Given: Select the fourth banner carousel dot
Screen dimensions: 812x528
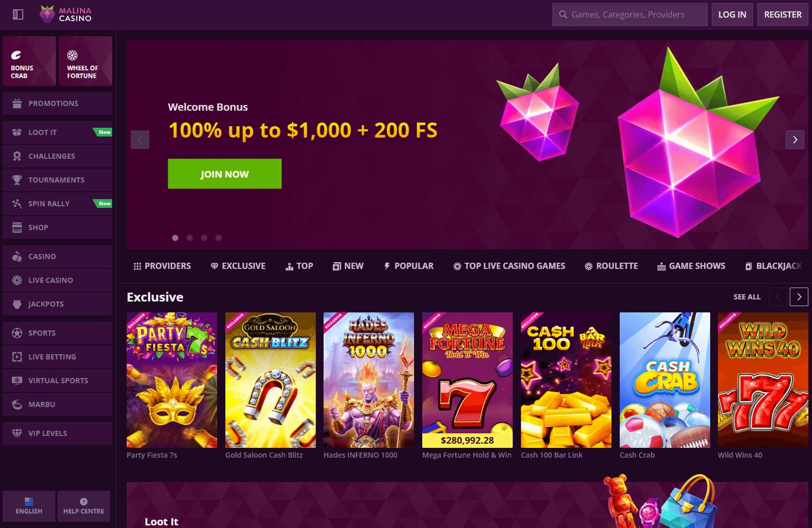Looking at the screenshot, I should [x=219, y=238].
